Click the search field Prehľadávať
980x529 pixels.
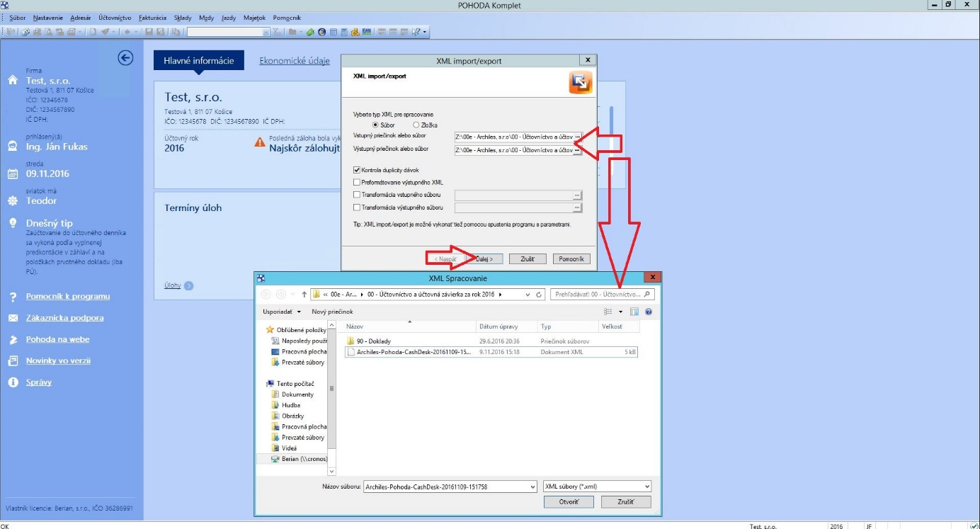pyautogui.click(x=602, y=294)
